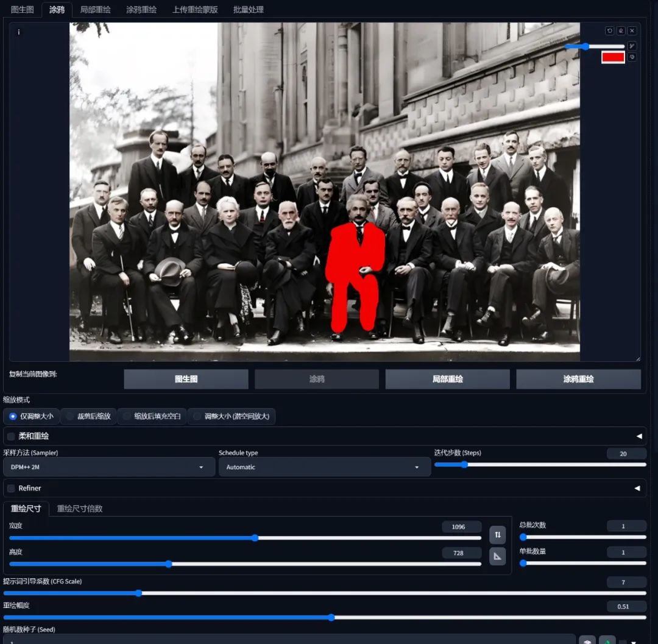The image size is (658, 644).
Task: Click the Steps value field showing 20
Action: (x=626, y=453)
